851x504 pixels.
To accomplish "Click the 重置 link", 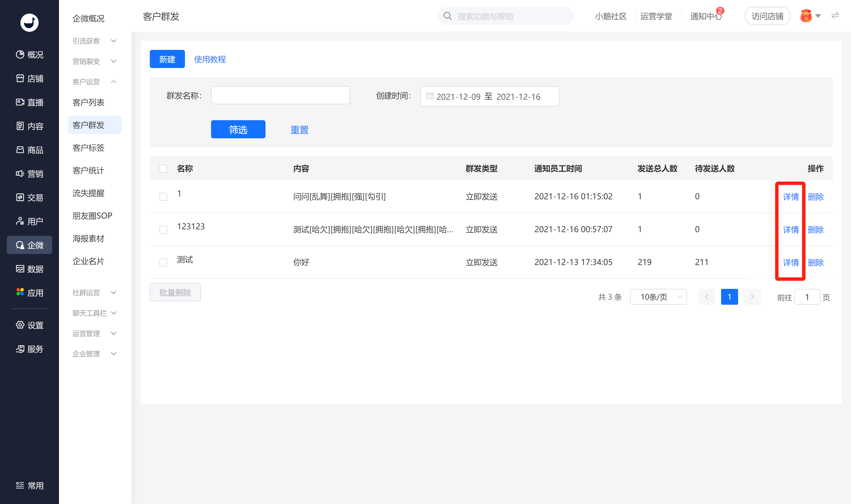I will [x=300, y=130].
